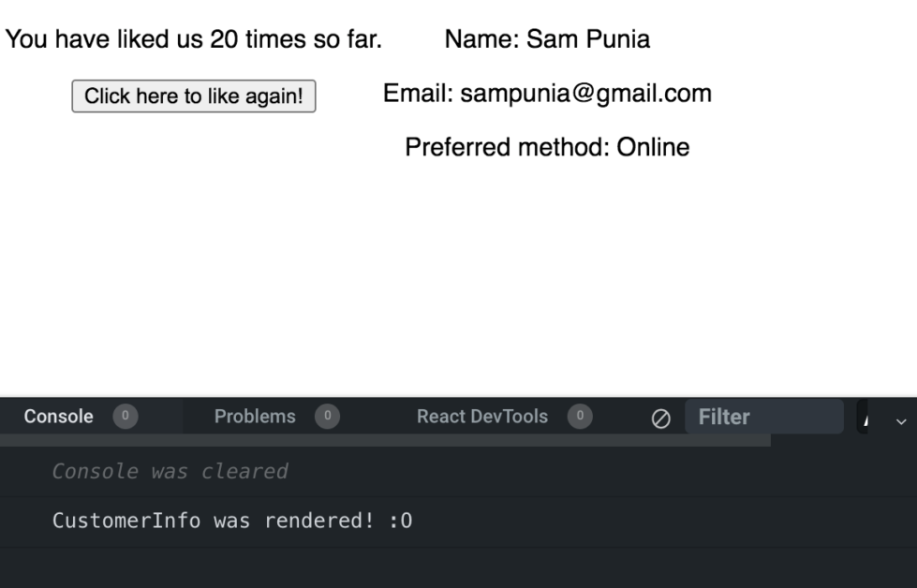The height and width of the screenshot is (588, 917).
Task: Focus the console Filter input field
Action: [x=763, y=418]
